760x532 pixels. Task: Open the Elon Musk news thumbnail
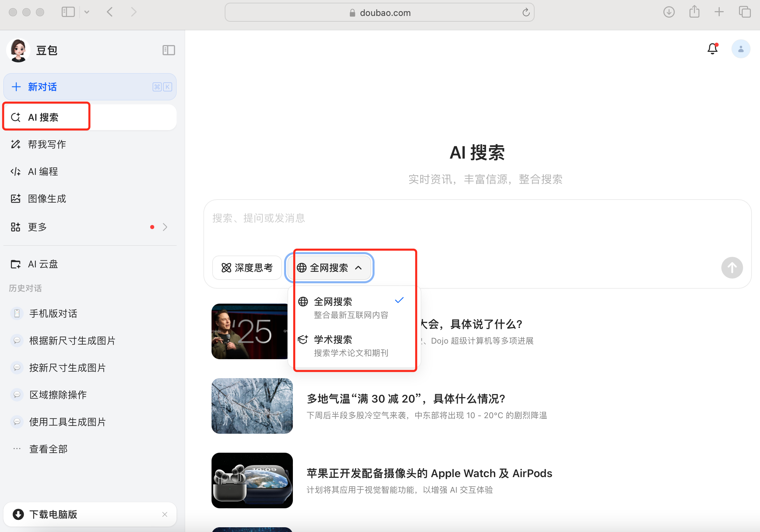pos(249,331)
